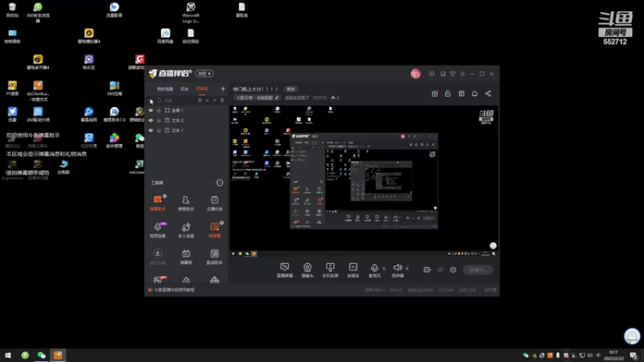Open source settings gear in source list header
The width and height of the screenshot is (644, 362).
click(x=200, y=100)
